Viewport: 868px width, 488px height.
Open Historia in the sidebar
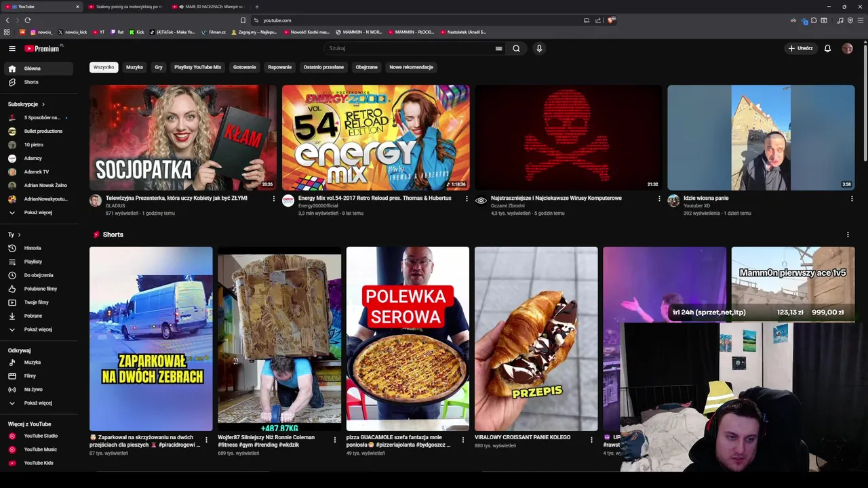pyautogui.click(x=38, y=248)
